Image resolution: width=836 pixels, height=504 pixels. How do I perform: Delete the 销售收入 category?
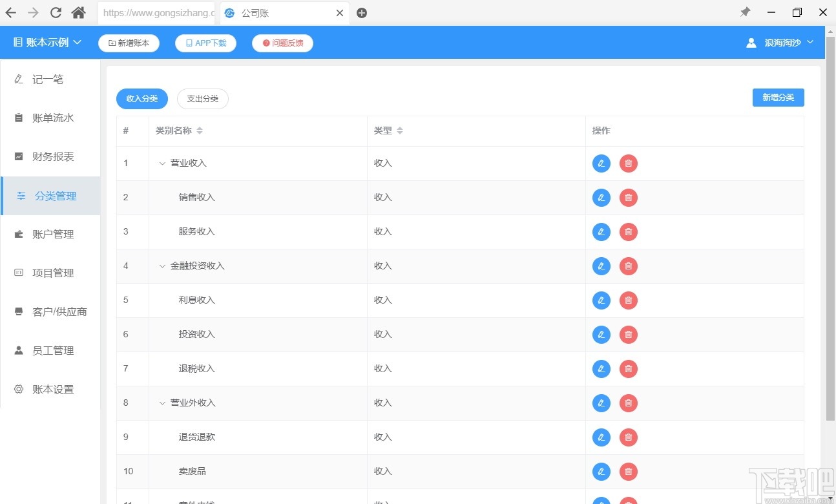tap(627, 197)
